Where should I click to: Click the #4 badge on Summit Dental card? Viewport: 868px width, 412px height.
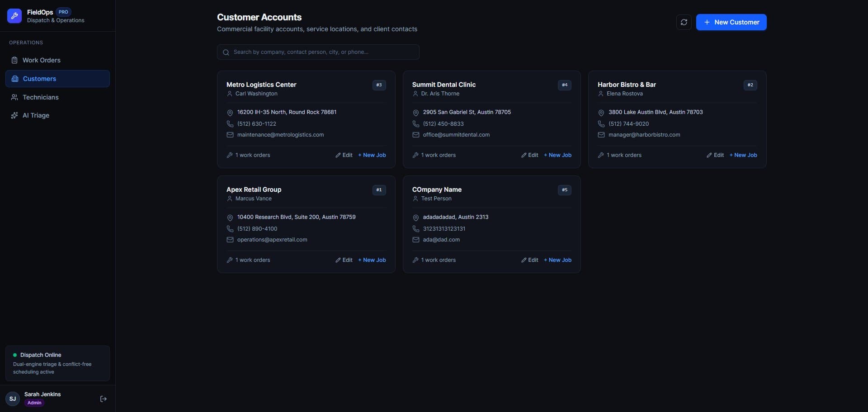pos(565,85)
